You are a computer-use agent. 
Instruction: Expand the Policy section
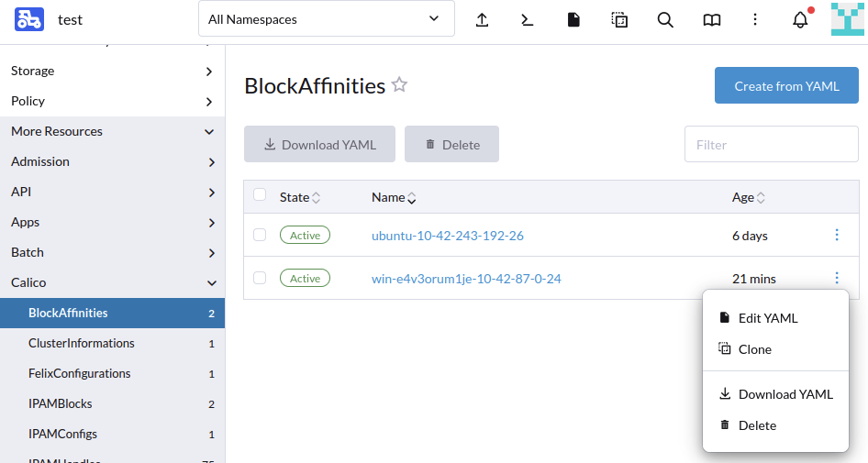112,101
